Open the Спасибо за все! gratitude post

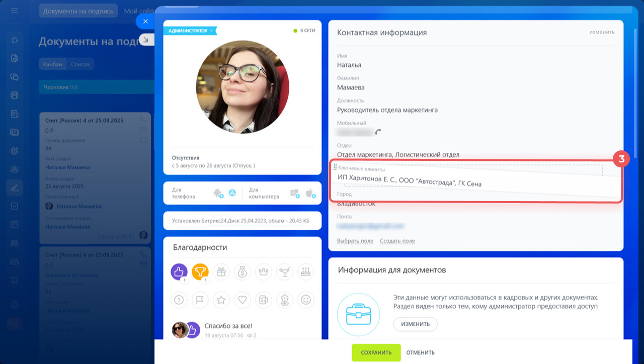228,326
